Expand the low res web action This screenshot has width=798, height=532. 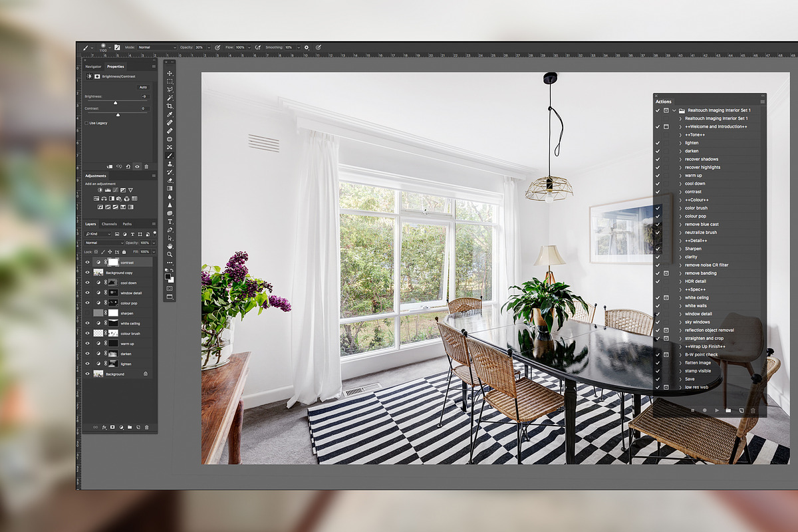[680, 387]
